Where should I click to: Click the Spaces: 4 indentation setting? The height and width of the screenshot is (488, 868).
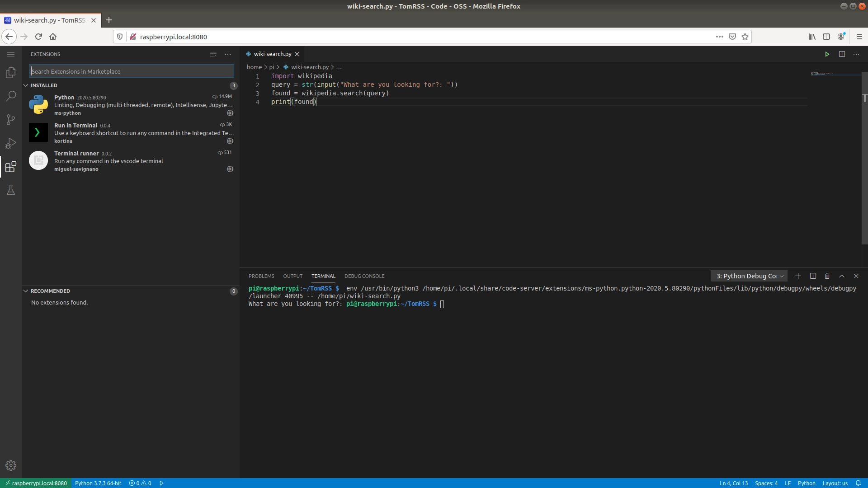[766, 483]
